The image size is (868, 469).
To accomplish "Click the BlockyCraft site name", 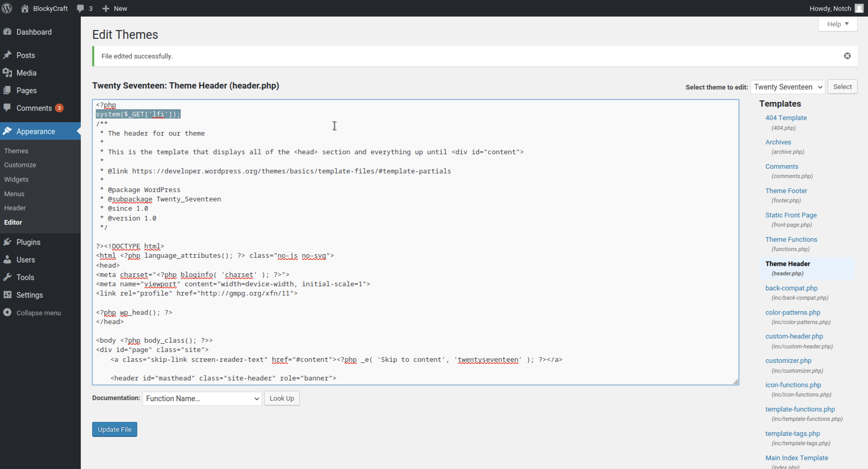I will [x=50, y=9].
